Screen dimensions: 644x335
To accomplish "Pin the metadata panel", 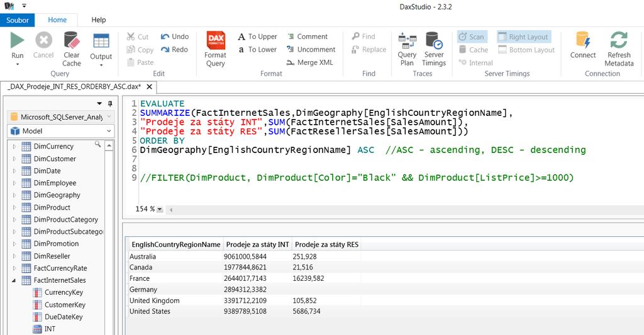I will 110,103.
